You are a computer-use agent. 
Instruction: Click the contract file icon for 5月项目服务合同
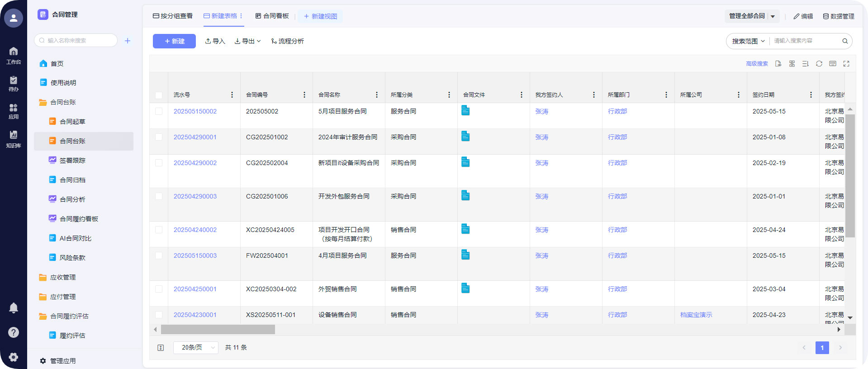[465, 111]
